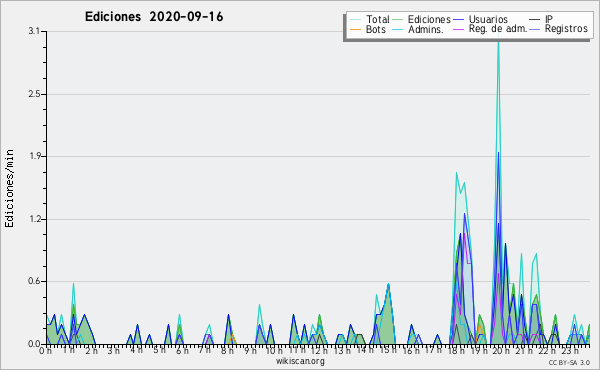Image resolution: width=600 pixels, height=370 pixels.
Task: Click the 'Ediciones' legend entry
Action: point(429,19)
